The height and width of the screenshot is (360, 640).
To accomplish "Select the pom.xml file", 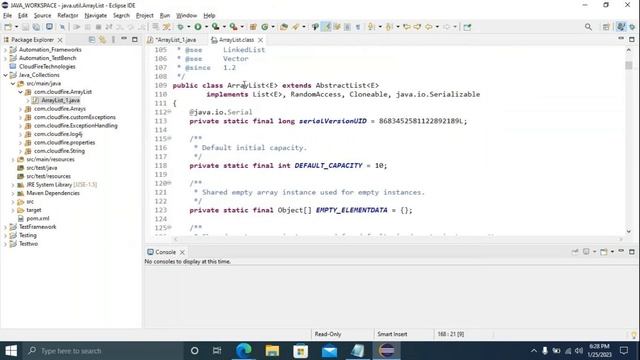I will click(x=38, y=218).
